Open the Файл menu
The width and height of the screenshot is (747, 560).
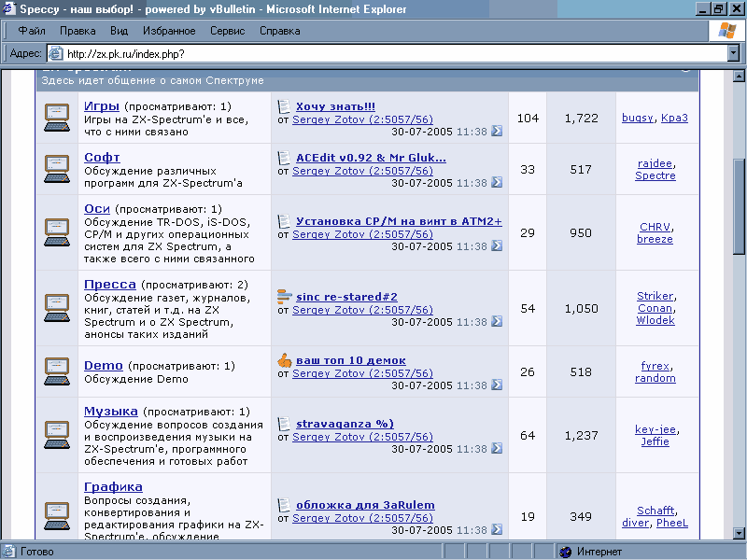(32, 31)
